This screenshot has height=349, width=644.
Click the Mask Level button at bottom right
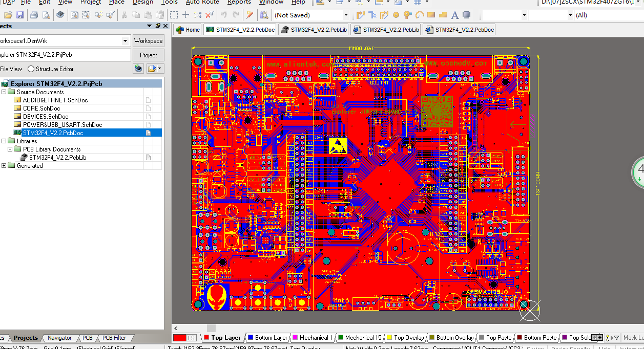point(633,338)
